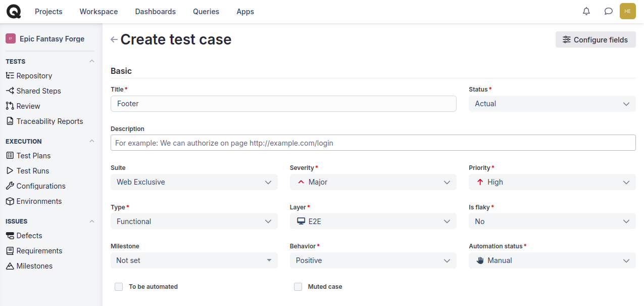Check the Muted case checkbox
644x306 pixels.
(x=298, y=287)
